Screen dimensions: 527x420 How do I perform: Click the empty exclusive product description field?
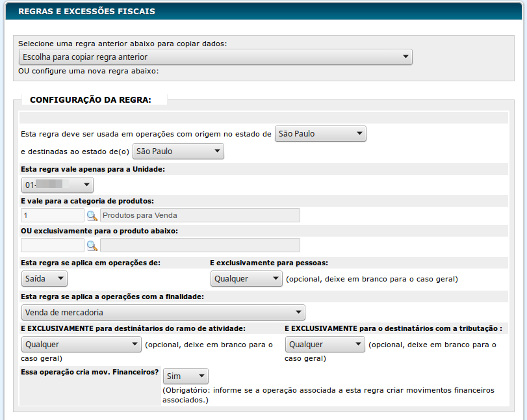[199, 245]
